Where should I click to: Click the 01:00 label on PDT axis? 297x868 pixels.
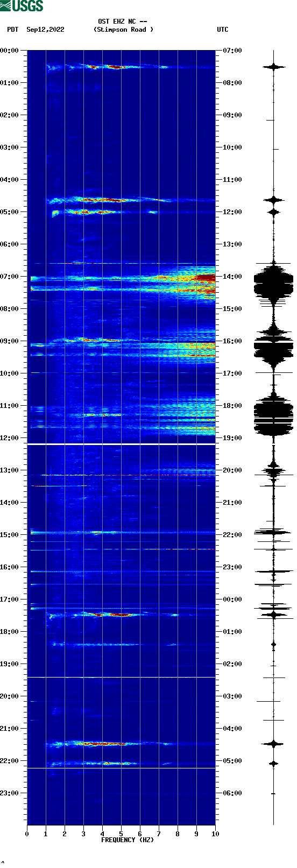(9, 83)
